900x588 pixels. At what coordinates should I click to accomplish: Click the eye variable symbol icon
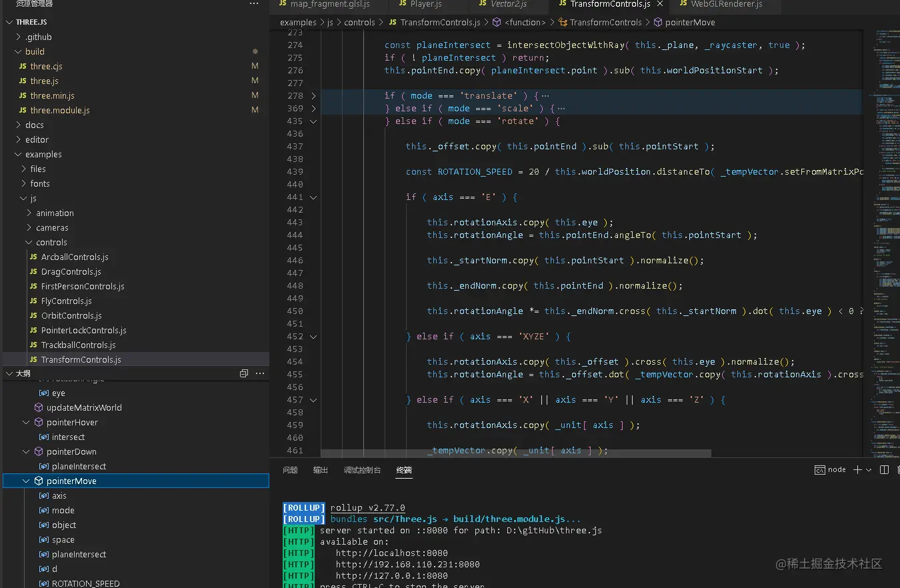[x=44, y=393]
